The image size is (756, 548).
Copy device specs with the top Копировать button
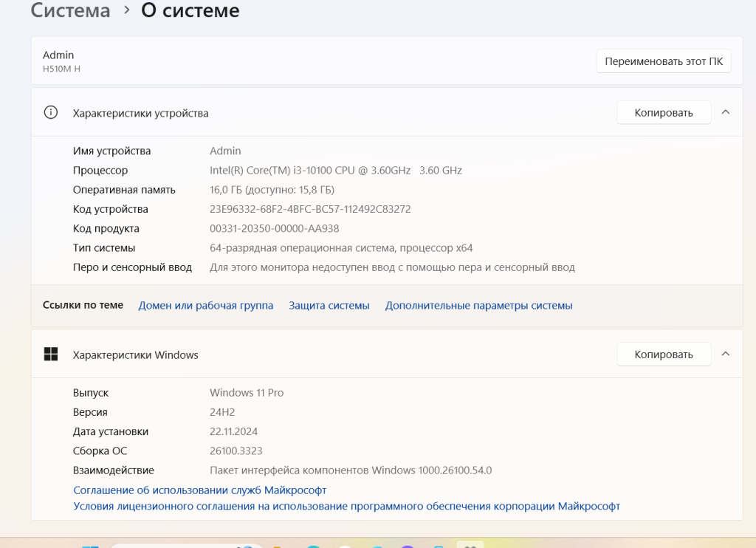(x=663, y=112)
